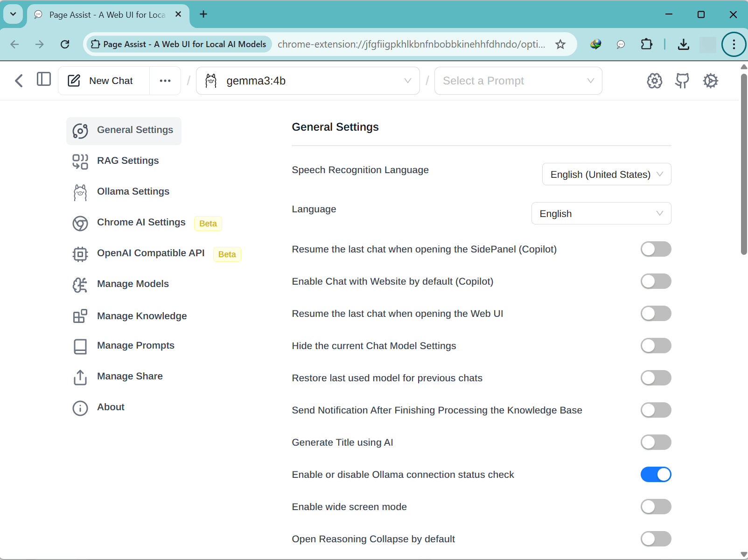This screenshot has height=560, width=748.
Task: Open Chrome AI Settings section
Action: [x=141, y=222]
